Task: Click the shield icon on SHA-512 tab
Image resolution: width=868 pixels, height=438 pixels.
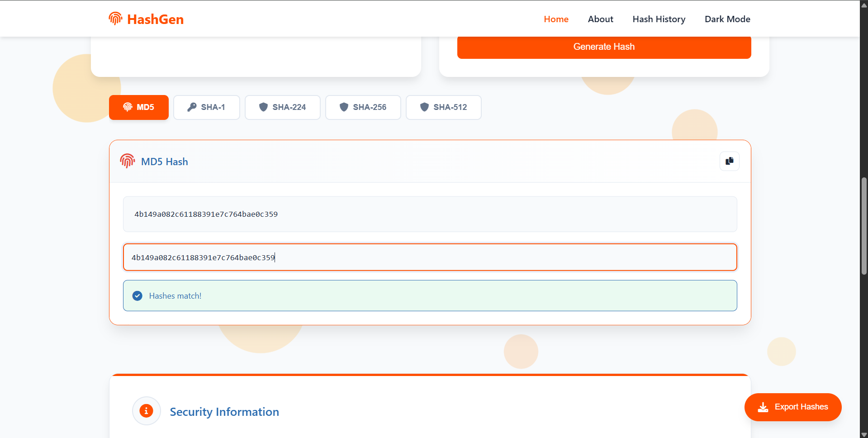Action: pos(424,107)
